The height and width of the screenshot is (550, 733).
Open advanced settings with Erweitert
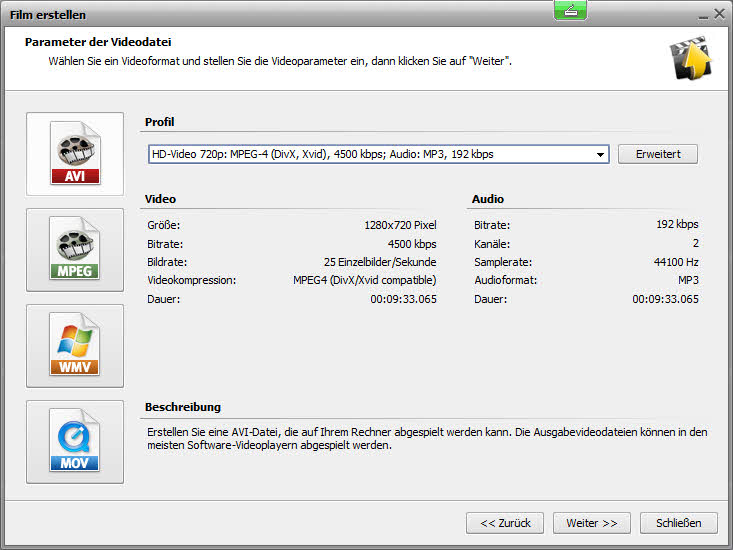point(657,154)
